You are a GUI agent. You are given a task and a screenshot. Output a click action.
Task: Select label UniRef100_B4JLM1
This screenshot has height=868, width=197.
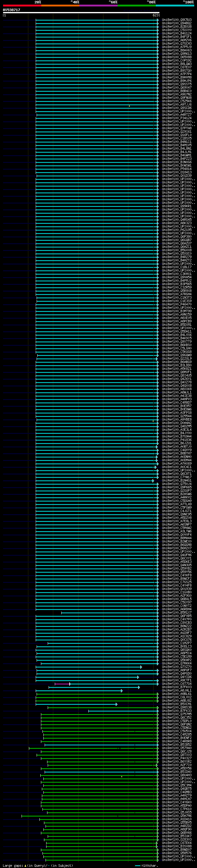pyautogui.click(x=176, y=152)
